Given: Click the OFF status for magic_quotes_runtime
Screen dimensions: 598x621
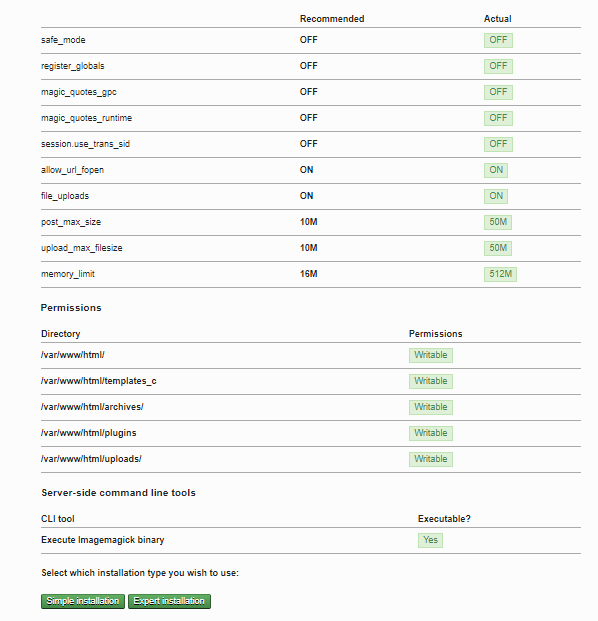Looking at the screenshot, I should click(498, 118).
